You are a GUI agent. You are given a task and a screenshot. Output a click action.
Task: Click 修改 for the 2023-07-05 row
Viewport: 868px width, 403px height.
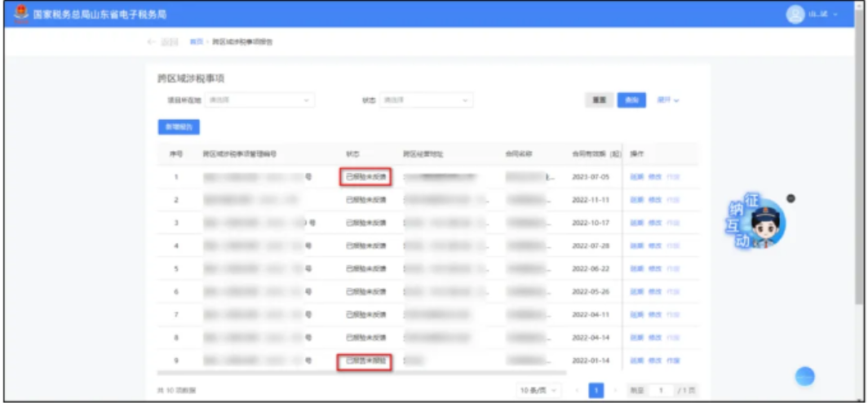click(654, 177)
